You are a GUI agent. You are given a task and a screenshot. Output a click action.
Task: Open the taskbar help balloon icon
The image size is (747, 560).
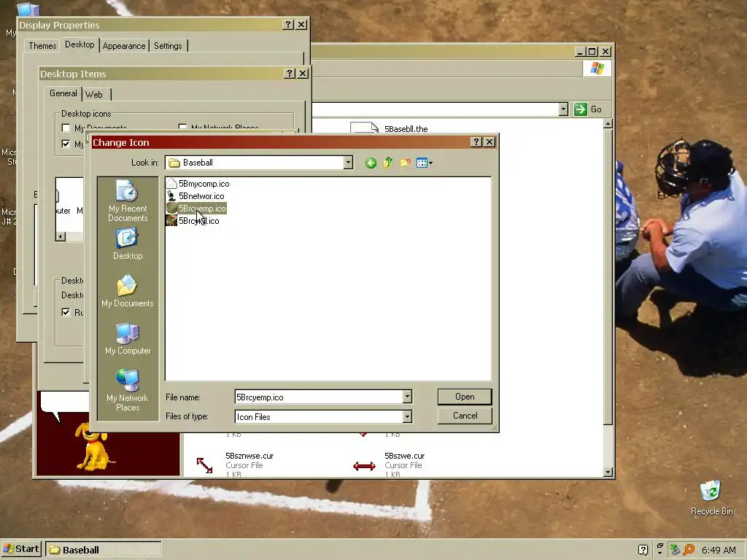click(643, 550)
